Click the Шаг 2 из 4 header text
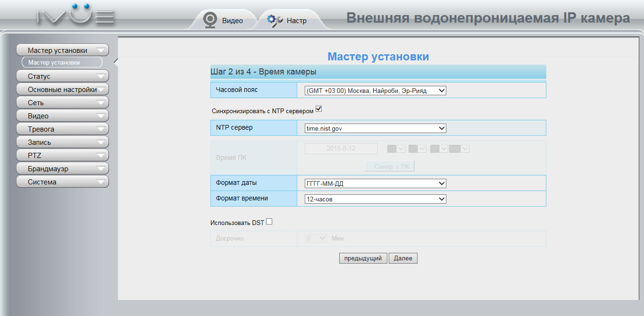644x316 pixels. 263,72
